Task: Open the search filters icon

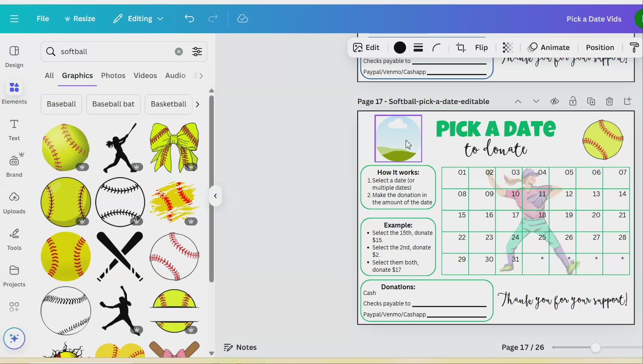Action: [197, 52]
